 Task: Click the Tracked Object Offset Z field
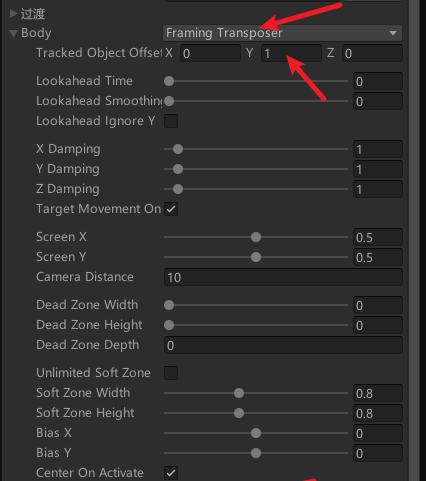pos(372,53)
